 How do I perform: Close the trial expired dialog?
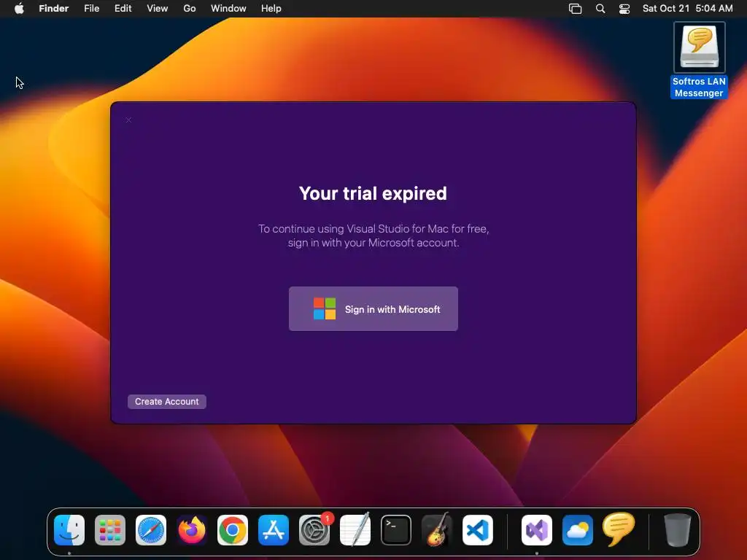point(128,120)
